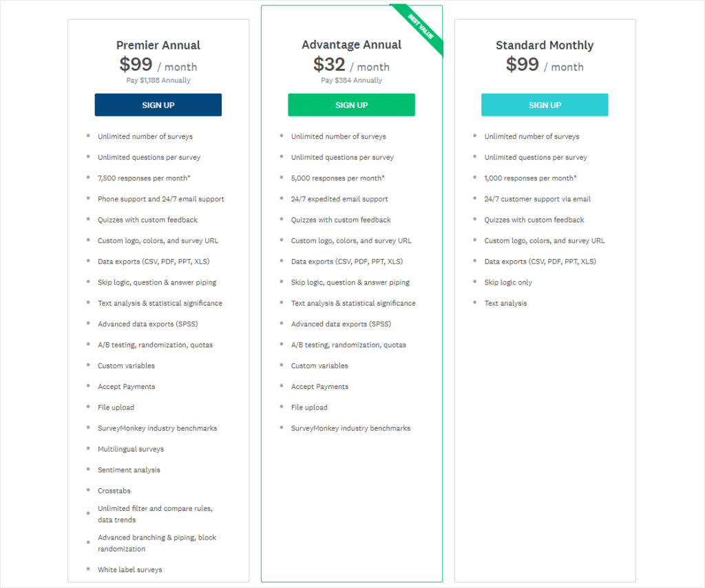Click Skip logic only in Standard column

pyautogui.click(x=508, y=282)
